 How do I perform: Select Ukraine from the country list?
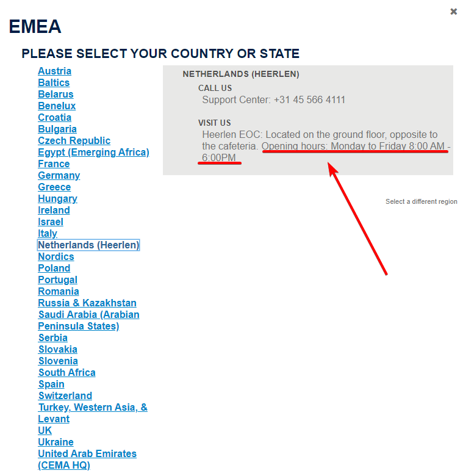click(x=56, y=442)
